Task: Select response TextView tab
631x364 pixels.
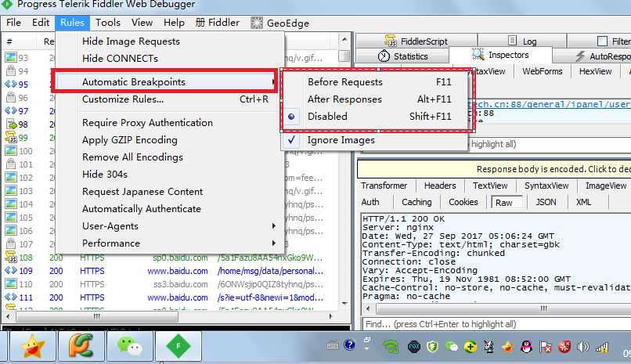Action: pyautogui.click(x=490, y=186)
